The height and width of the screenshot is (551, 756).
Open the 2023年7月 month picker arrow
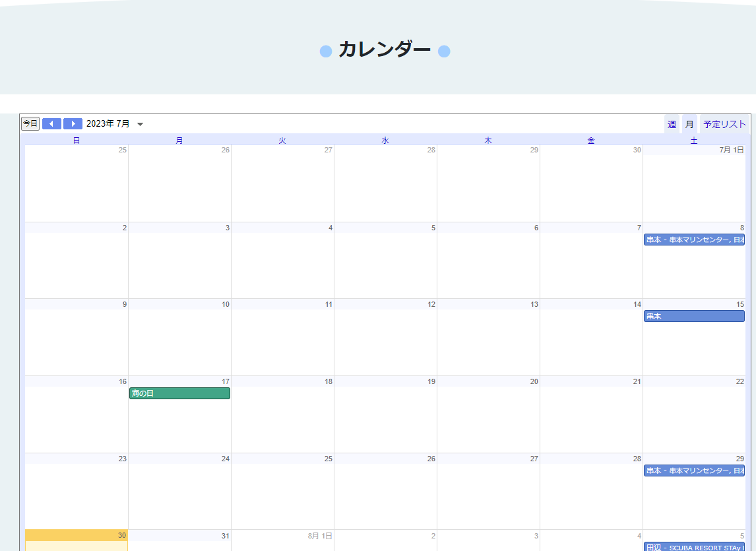[x=140, y=123]
